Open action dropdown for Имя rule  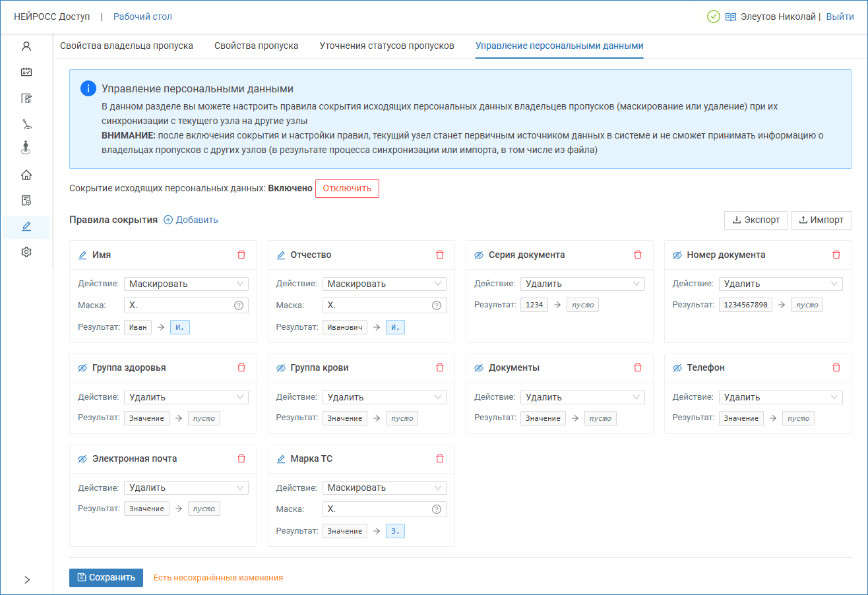pos(186,284)
